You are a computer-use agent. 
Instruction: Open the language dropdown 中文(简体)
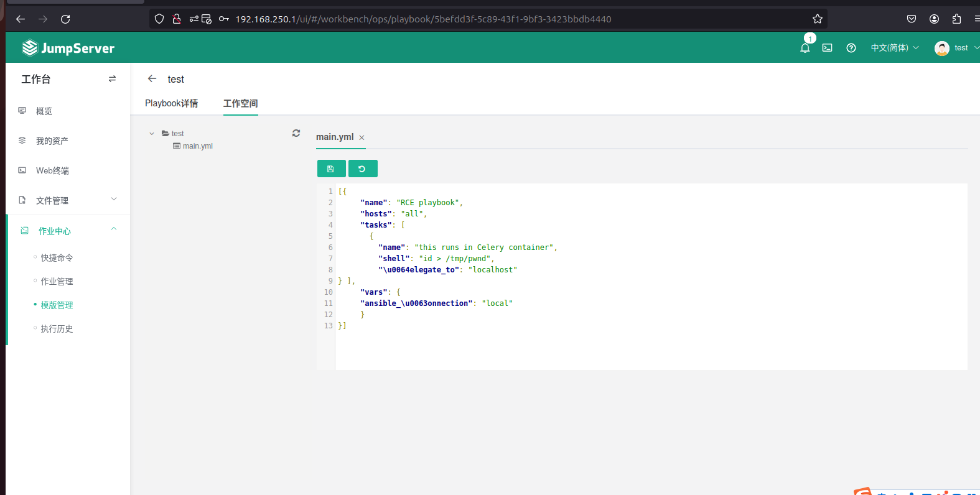(894, 48)
